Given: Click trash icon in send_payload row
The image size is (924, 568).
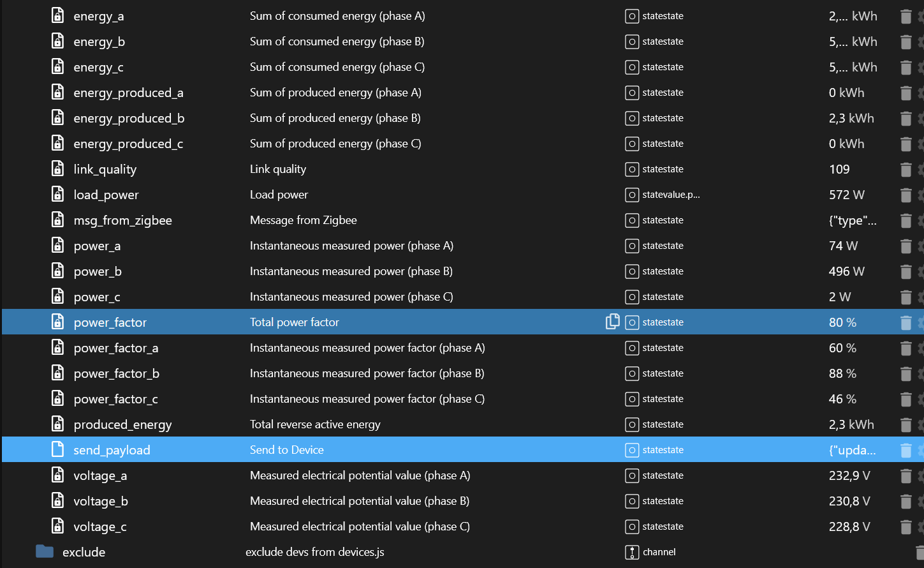Looking at the screenshot, I should (x=906, y=450).
